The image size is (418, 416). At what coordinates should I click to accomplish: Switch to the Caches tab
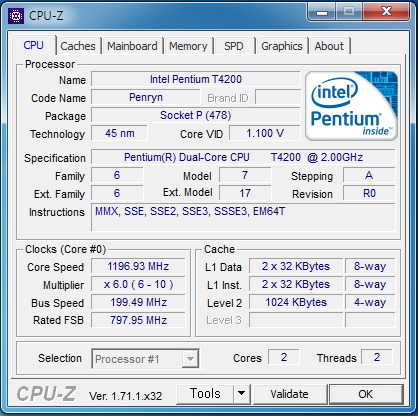click(x=78, y=46)
